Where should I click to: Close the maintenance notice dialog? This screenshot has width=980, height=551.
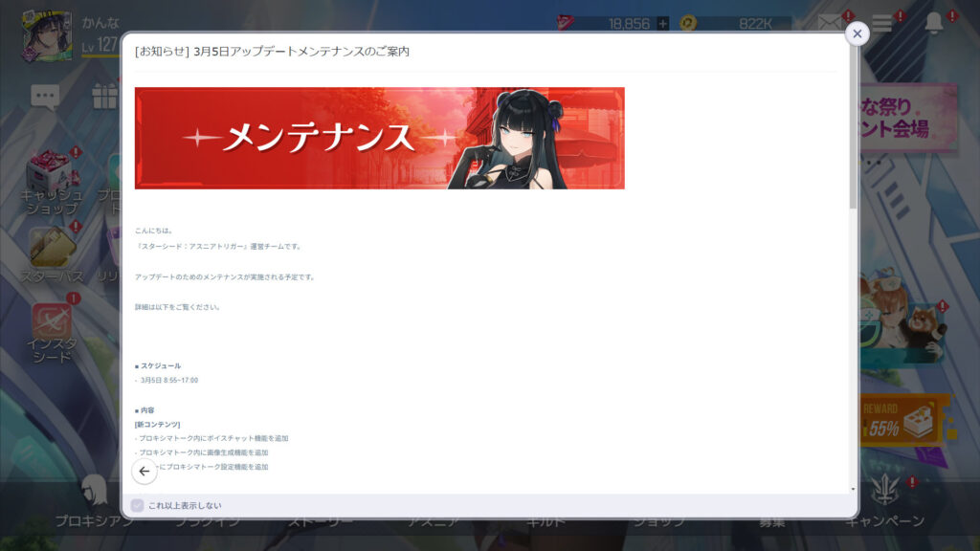point(857,33)
